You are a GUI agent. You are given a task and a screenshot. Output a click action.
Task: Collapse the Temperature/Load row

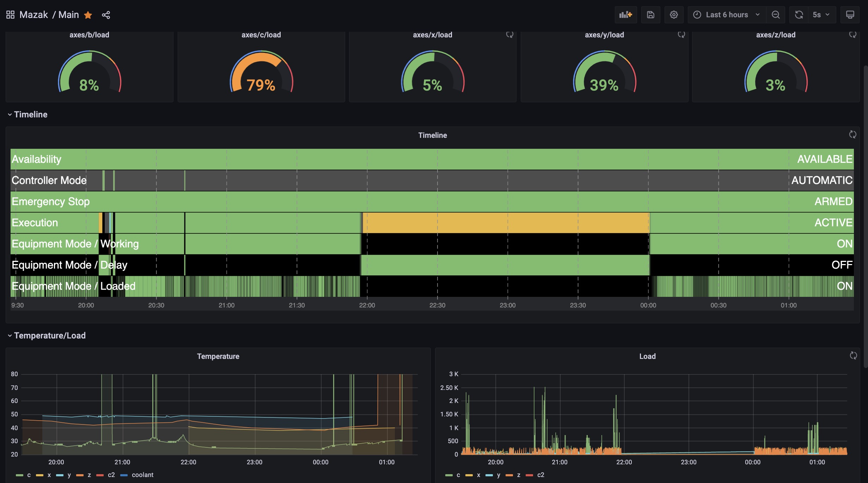tap(50, 336)
